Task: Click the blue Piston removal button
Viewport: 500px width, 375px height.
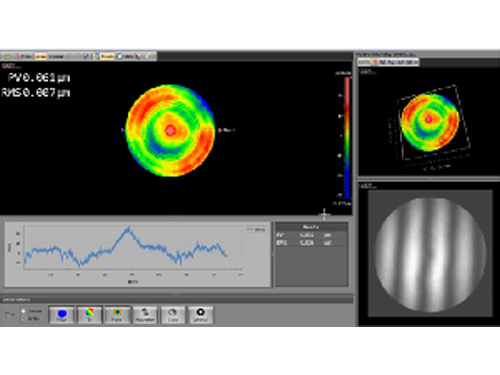Action: [62, 315]
